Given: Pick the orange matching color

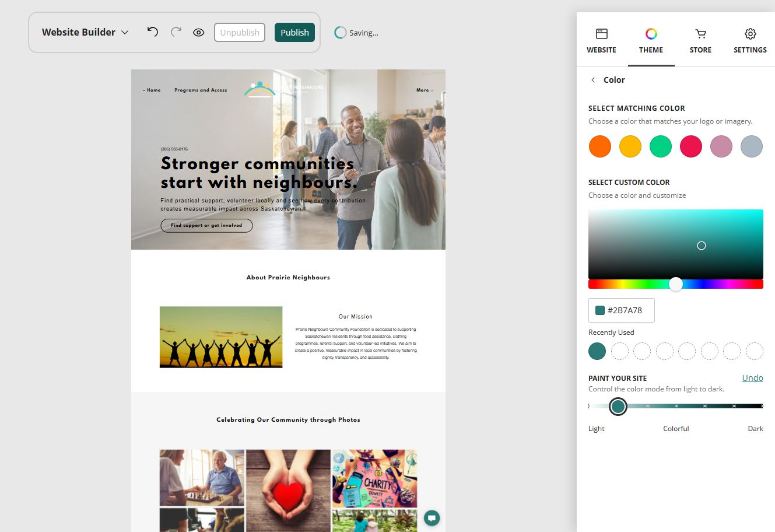Looking at the screenshot, I should [599, 146].
